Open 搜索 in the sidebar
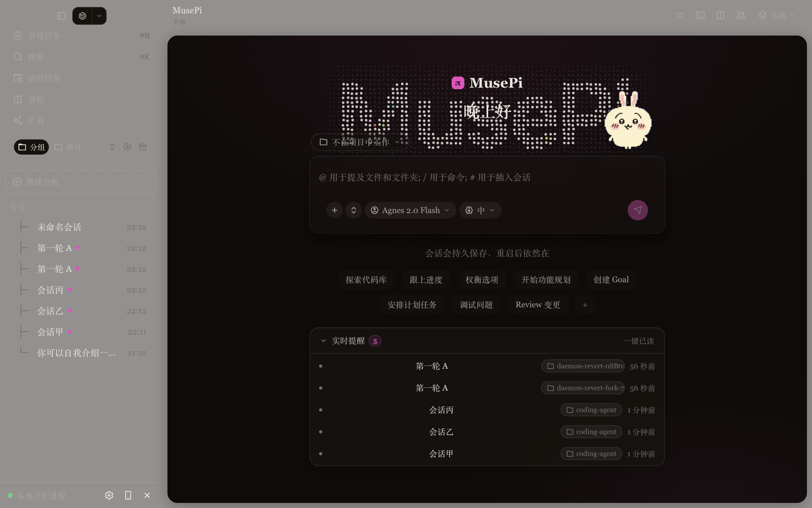Viewport: 812px width, 508px height. point(81,57)
